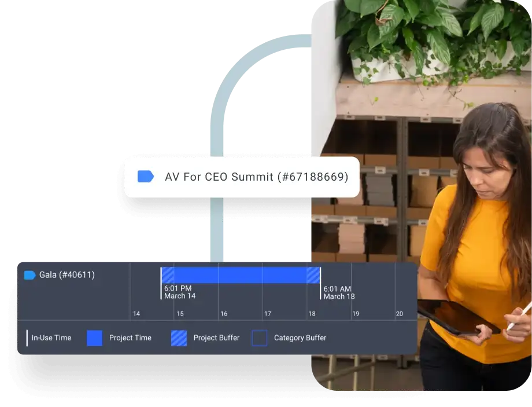The height and width of the screenshot is (407, 532).
Task: Jump to day 20 on the timeline axis
Action: (x=399, y=314)
